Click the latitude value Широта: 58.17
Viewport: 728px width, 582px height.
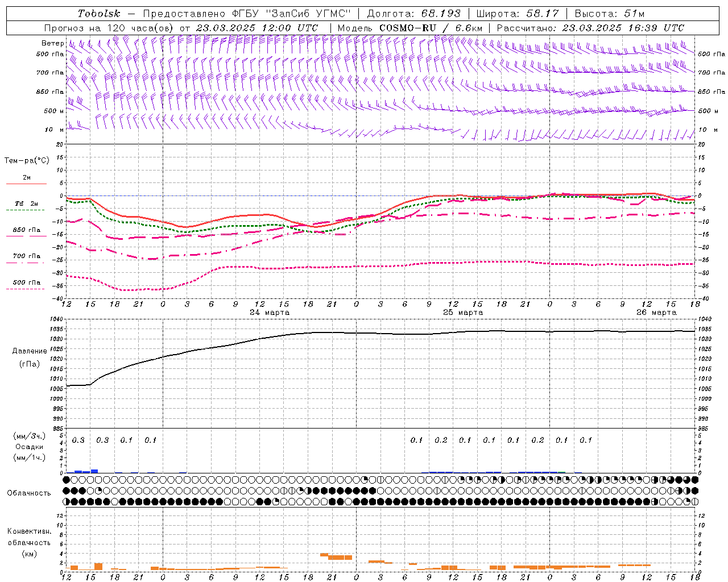click(x=518, y=14)
